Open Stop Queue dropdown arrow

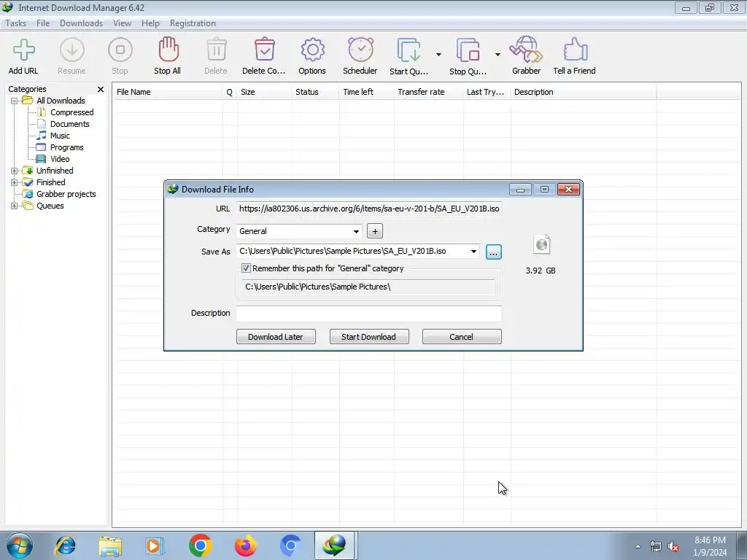498,54
